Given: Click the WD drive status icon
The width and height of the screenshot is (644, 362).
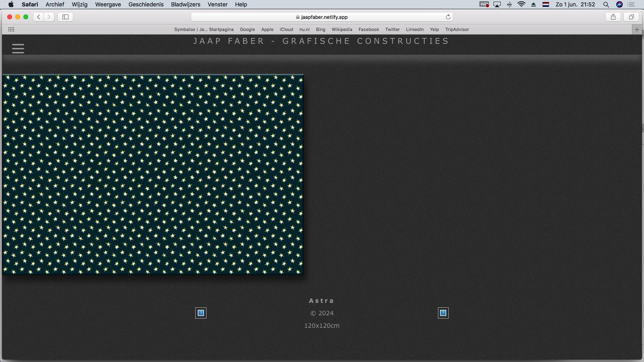Looking at the screenshot, I should click(x=484, y=4).
